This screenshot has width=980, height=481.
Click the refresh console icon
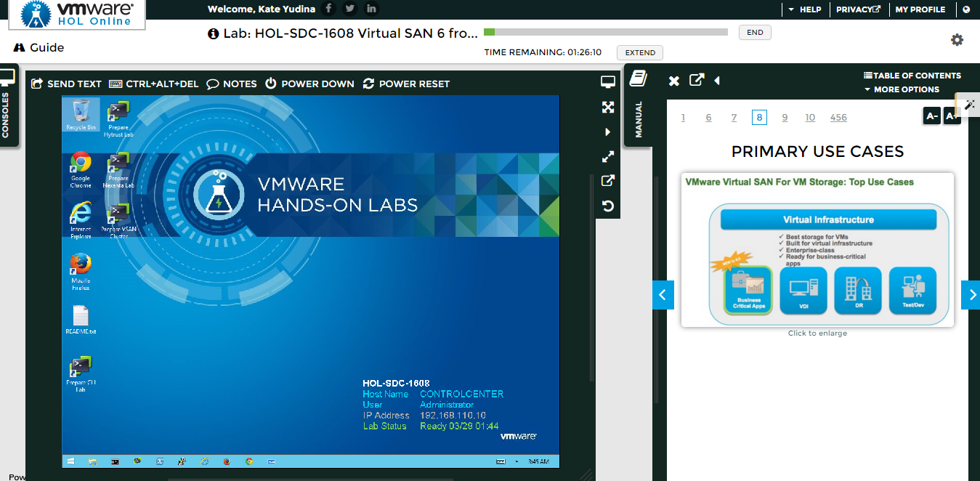608,206
